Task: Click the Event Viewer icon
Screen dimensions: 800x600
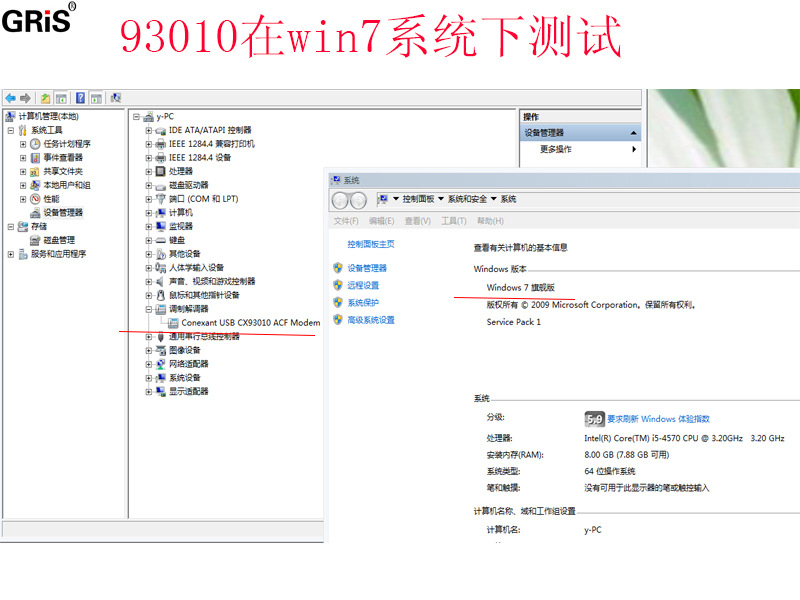Action: coord(35,158)
